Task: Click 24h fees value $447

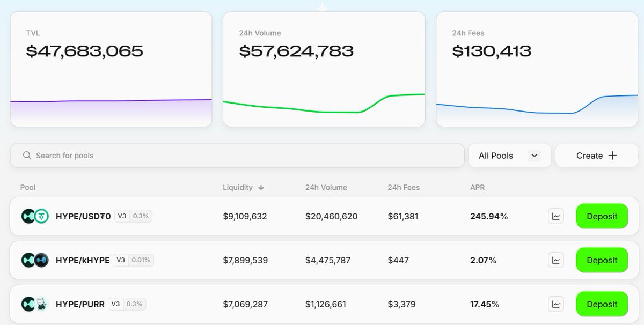Action: [398, 260]
